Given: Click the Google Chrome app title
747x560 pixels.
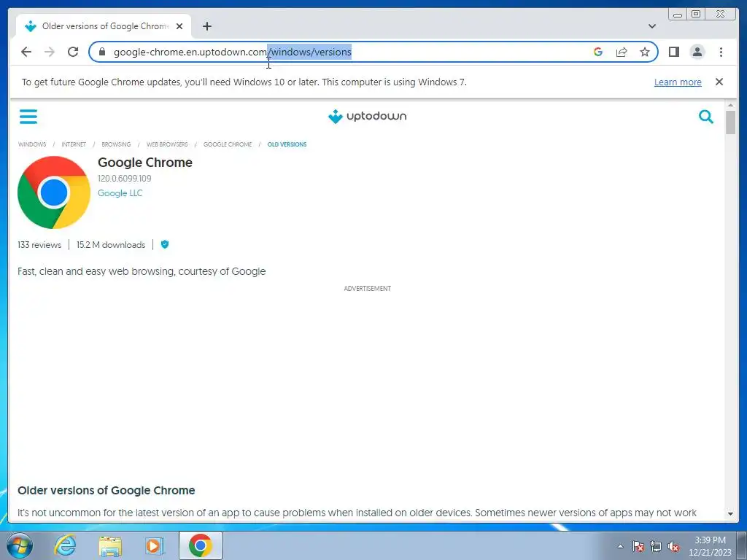Looking at the screenshot, I should pyautogui.click(x=145, y=163).
